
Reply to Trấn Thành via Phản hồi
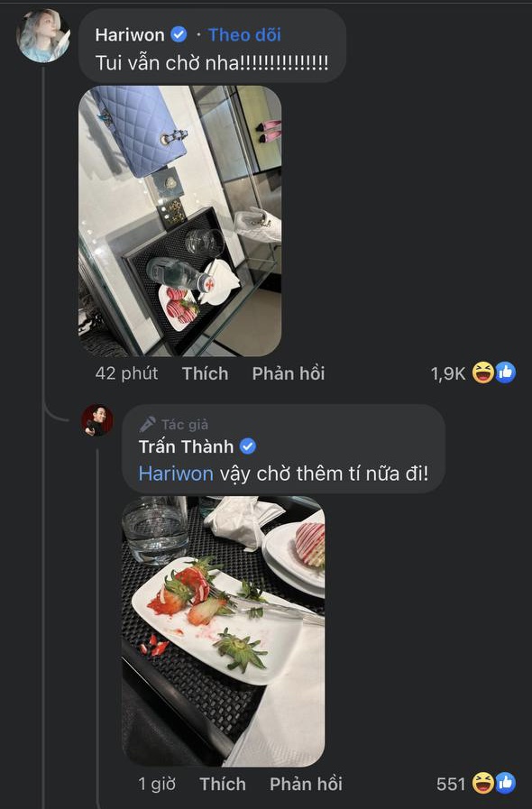(x=306, y=784)
